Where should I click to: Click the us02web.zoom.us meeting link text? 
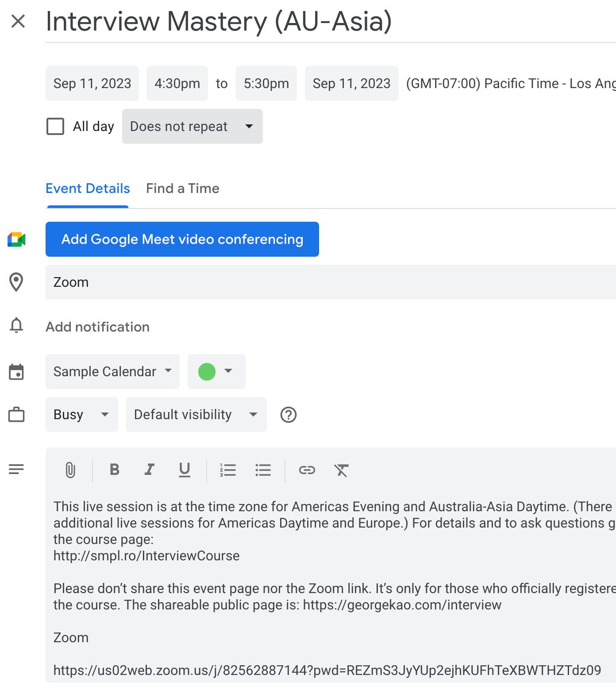click(x=327, y=671)
